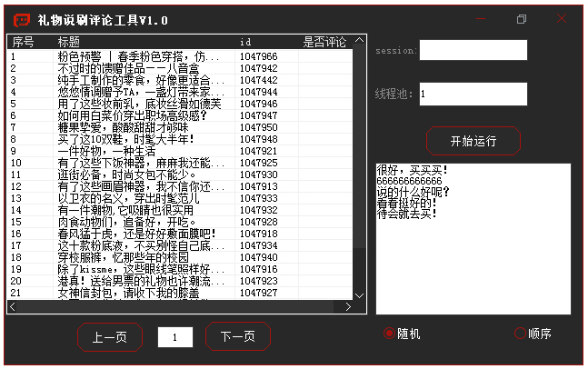Select row 有了这些下饭神器
The image size is (588, 369).
pos(180,163)
